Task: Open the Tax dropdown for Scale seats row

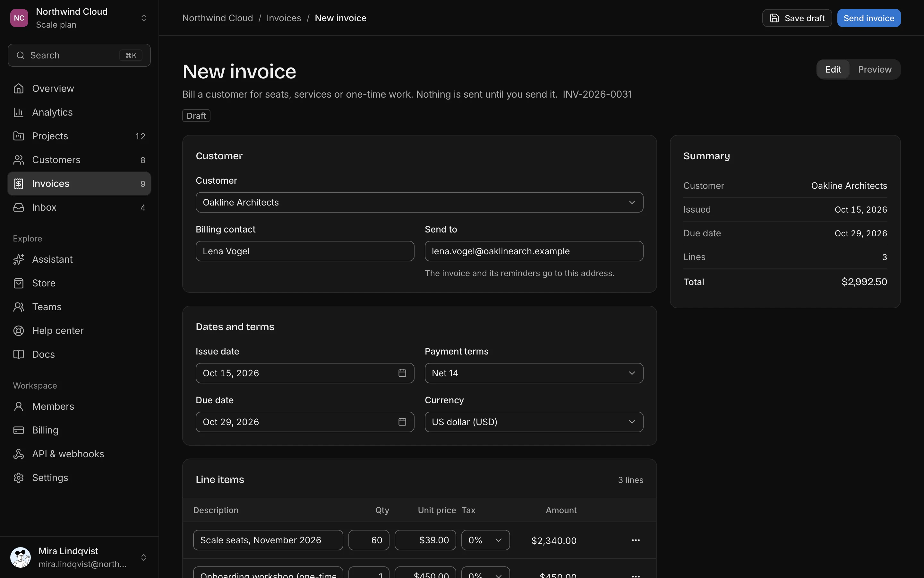Action: pyautogui.click(x=485, y=540)
